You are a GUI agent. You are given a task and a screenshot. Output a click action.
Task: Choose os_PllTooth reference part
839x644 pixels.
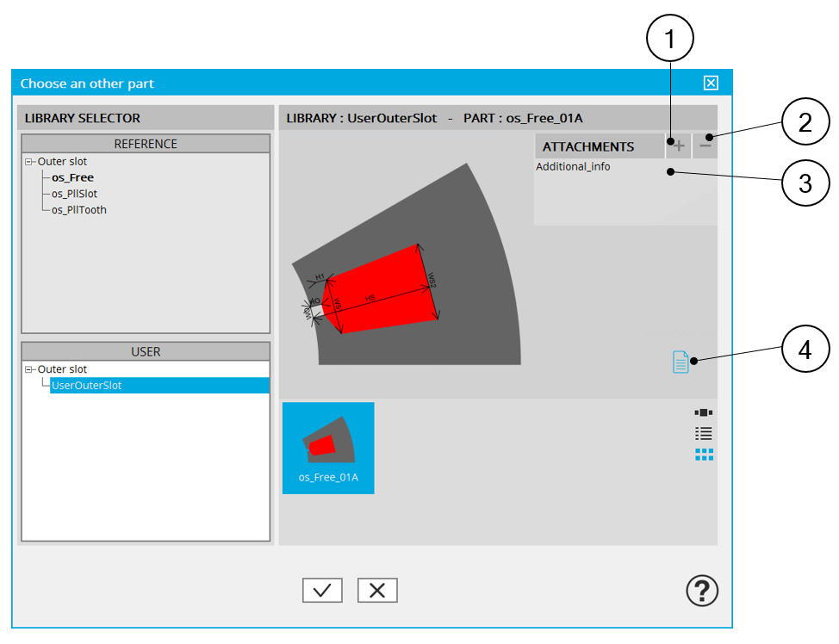78,209
